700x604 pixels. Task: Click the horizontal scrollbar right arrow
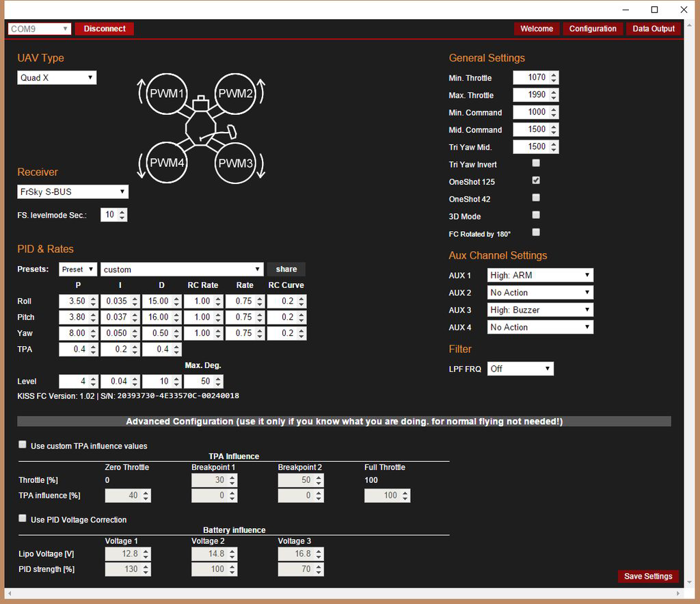678,594
